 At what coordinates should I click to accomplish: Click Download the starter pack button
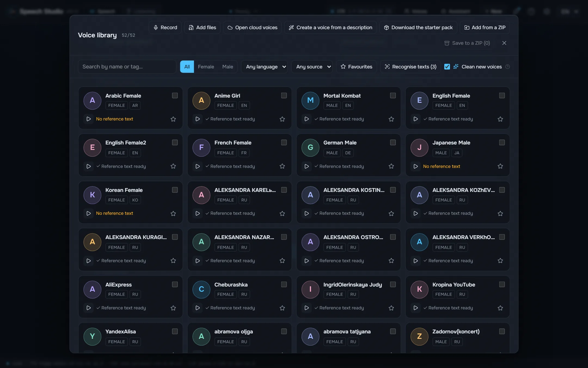pyautogui.click(x=418, y=28)
